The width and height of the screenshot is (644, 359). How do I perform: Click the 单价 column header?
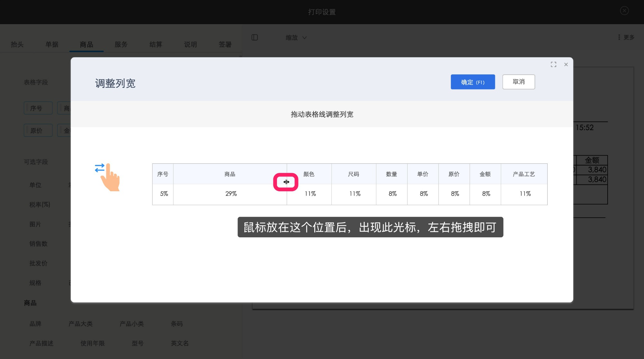coord(423,174)
